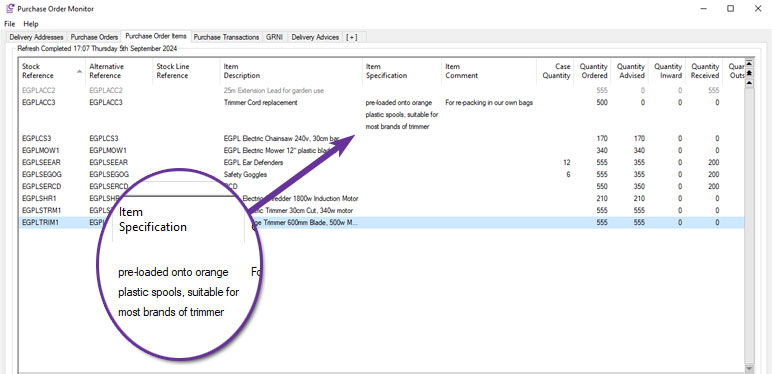Click the Item Comment column header
This screenshot has width=772, height=374.
tap(489, 71)
